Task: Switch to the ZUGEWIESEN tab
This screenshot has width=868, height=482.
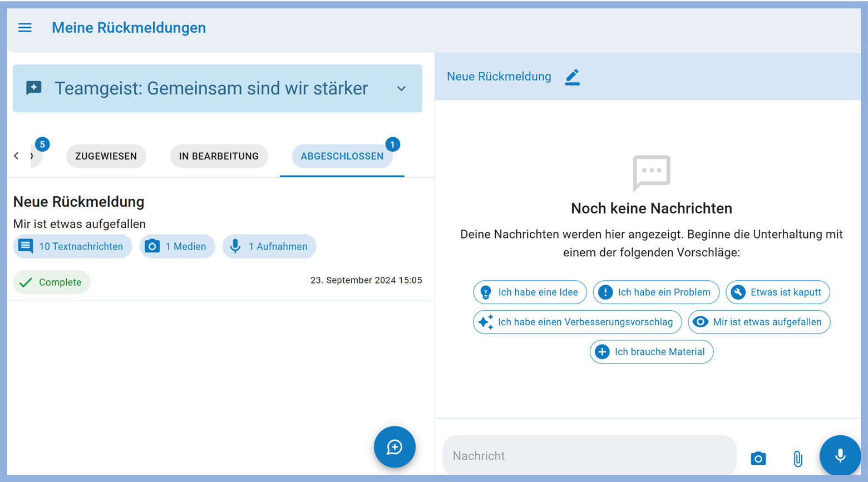Action: click(x=106, y=156)
